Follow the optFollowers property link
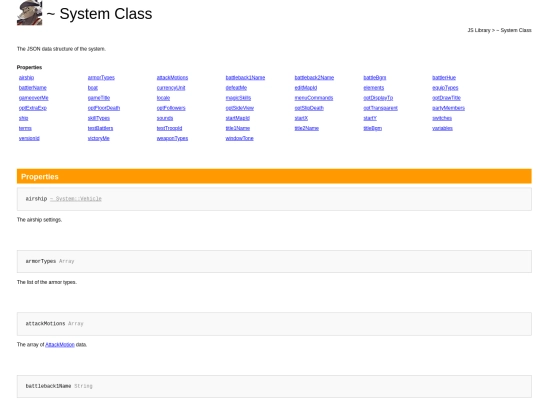Image resolution: width=540 pixels, height=405 pixels. click(x=171, y=108)
